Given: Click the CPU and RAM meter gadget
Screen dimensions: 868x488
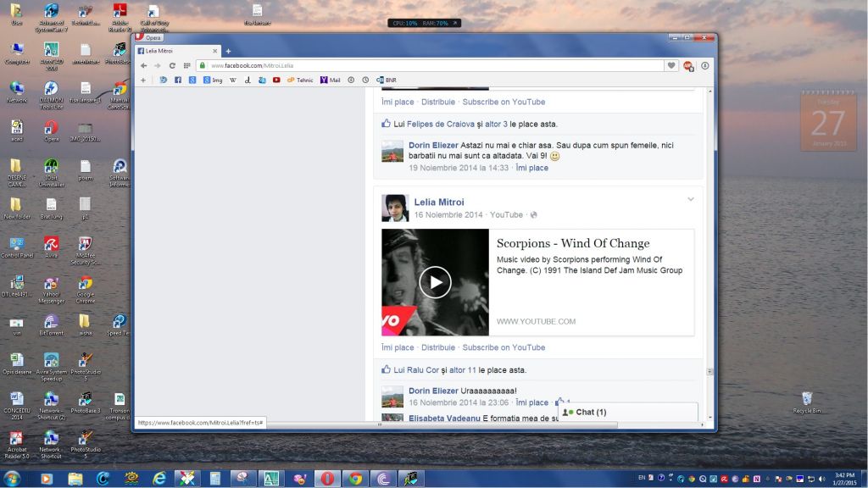Looking at the screenshot, I should click(424, 23).
